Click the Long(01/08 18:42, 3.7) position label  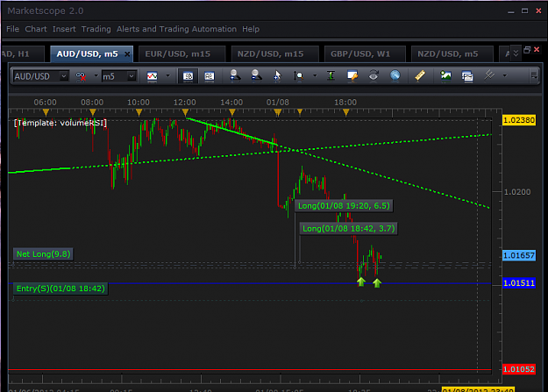click(348, 229)
